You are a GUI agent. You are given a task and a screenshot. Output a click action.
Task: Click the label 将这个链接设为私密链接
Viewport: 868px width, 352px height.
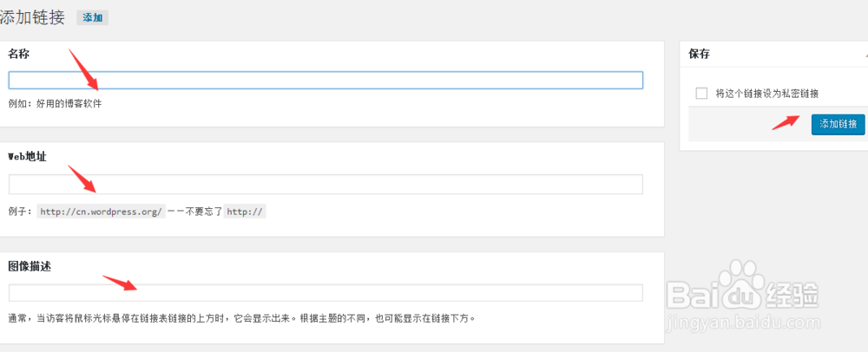pyautogui.click(x=767, y=94)
